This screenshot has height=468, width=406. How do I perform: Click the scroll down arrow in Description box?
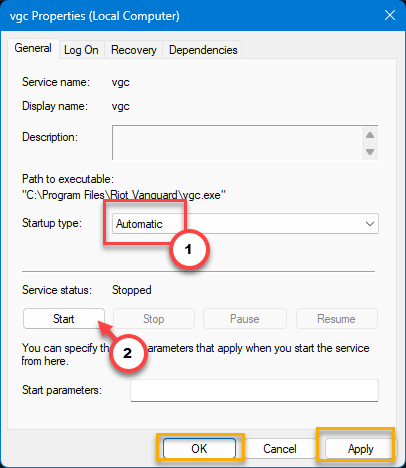pyautogui.click(x=370, y=152)
